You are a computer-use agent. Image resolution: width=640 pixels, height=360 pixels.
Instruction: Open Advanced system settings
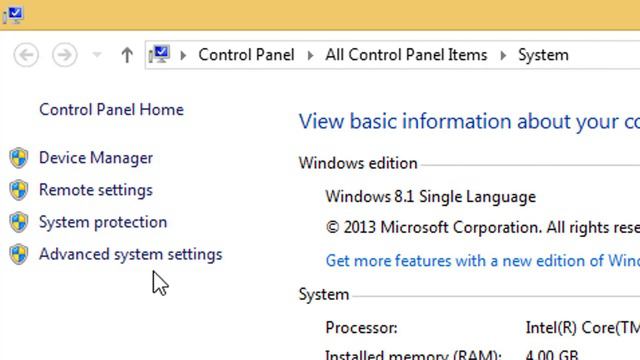[131, 254]
